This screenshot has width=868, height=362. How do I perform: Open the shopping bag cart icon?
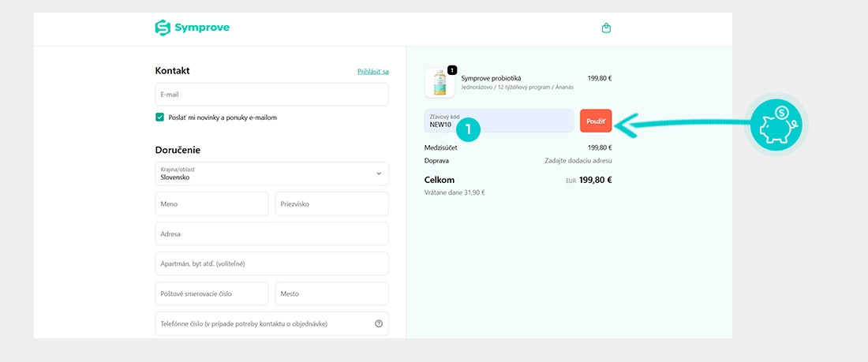pos(606,28)
